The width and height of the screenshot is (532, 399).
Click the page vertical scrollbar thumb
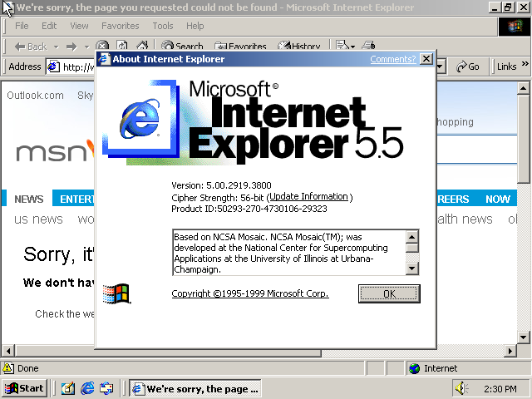click(523, 139)
